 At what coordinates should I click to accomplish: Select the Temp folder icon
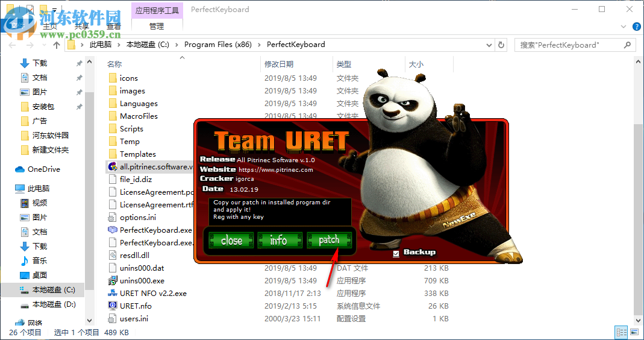tap(113, 142)
